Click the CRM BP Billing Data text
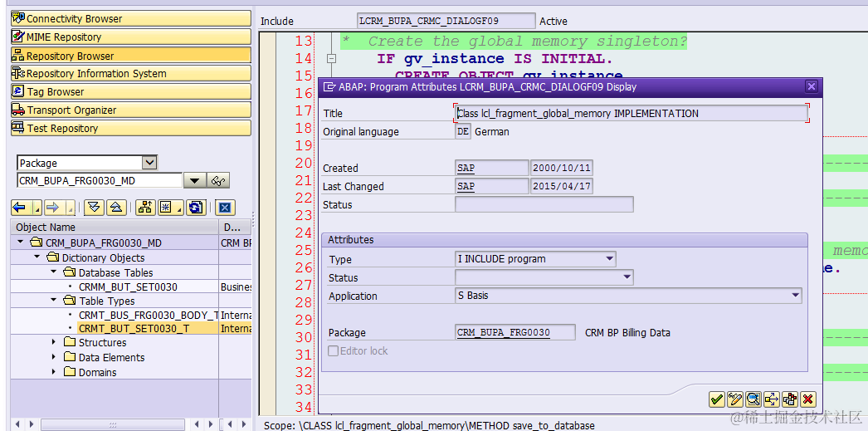The width and height of the screenshot is (868, 431). pyautogui.click(x=627, y=333)
